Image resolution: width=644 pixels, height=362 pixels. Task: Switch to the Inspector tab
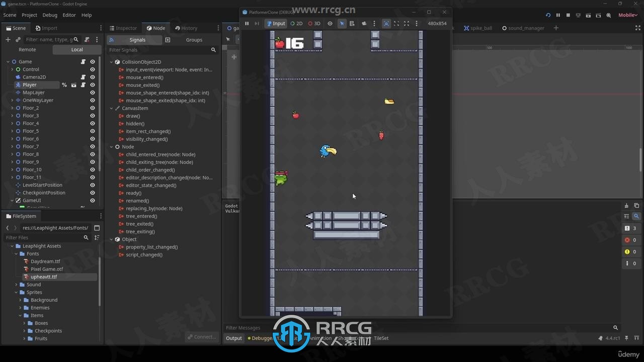(122, 28)
